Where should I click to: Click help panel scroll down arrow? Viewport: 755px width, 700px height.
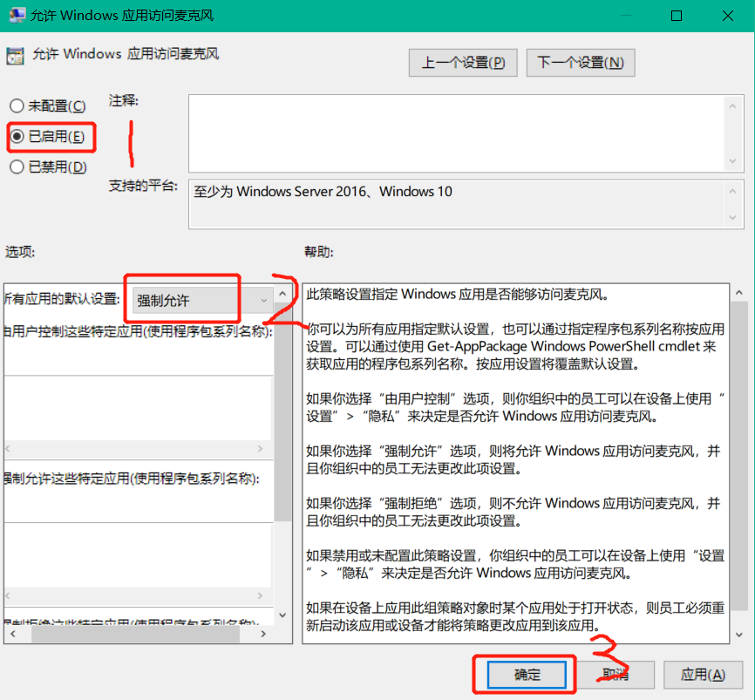click(x=739, y=635)
